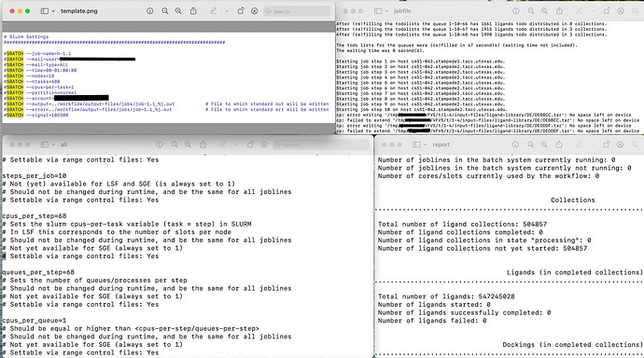Open info inspector in jobfile window
Screen dimensions: 644x358
point(516,11)
